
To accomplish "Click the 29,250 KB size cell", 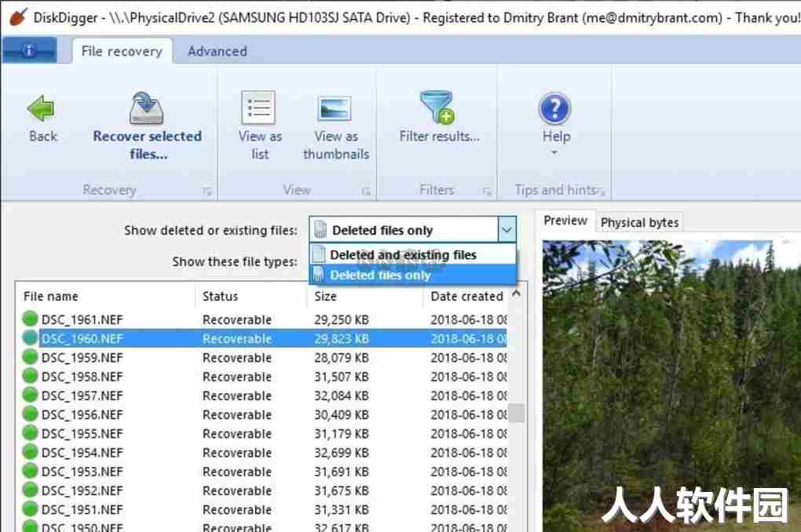I will (x=342, y=319).
